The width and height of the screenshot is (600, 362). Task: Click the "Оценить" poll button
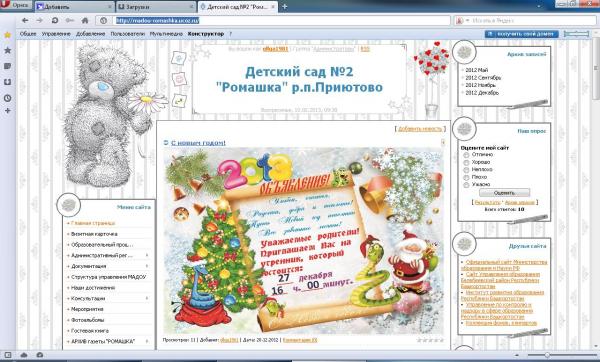[x=504, y=193]
